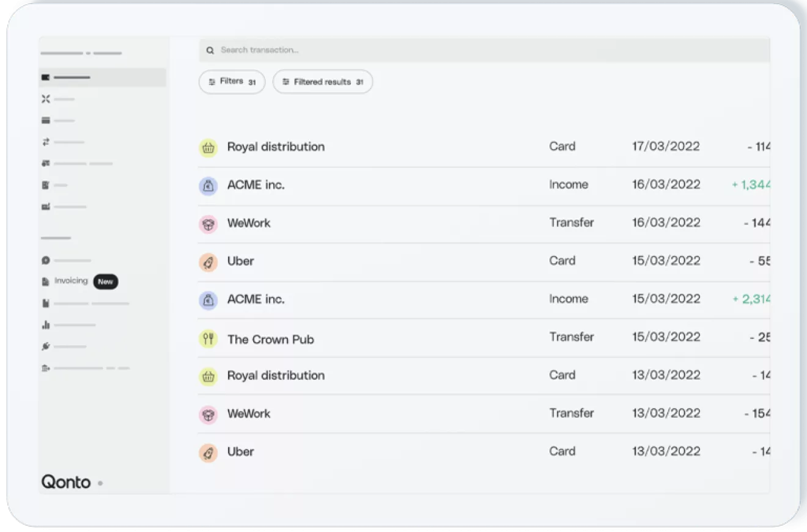Viewport: 807px width, 532px height.
Task: Click the chat bubble icon above Invoicing
Action: pos(45,260)
